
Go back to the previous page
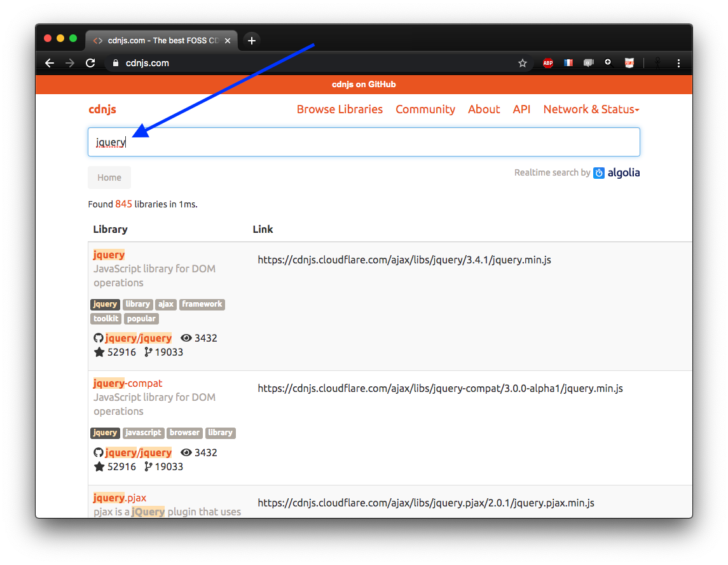click(x=50, y=63)
